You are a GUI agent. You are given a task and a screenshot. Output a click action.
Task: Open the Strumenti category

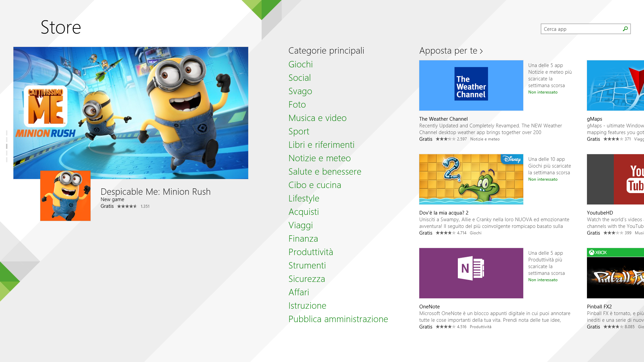[x=307, y=265]
